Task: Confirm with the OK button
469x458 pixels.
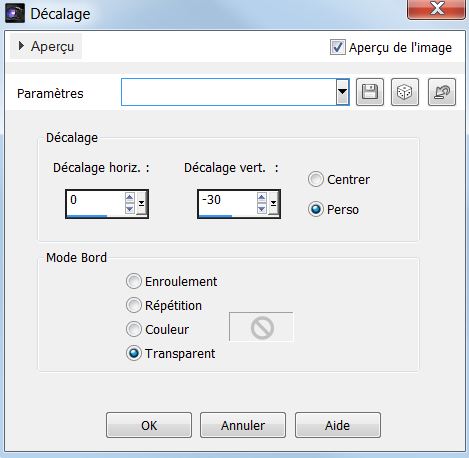Action: point(149,425)
